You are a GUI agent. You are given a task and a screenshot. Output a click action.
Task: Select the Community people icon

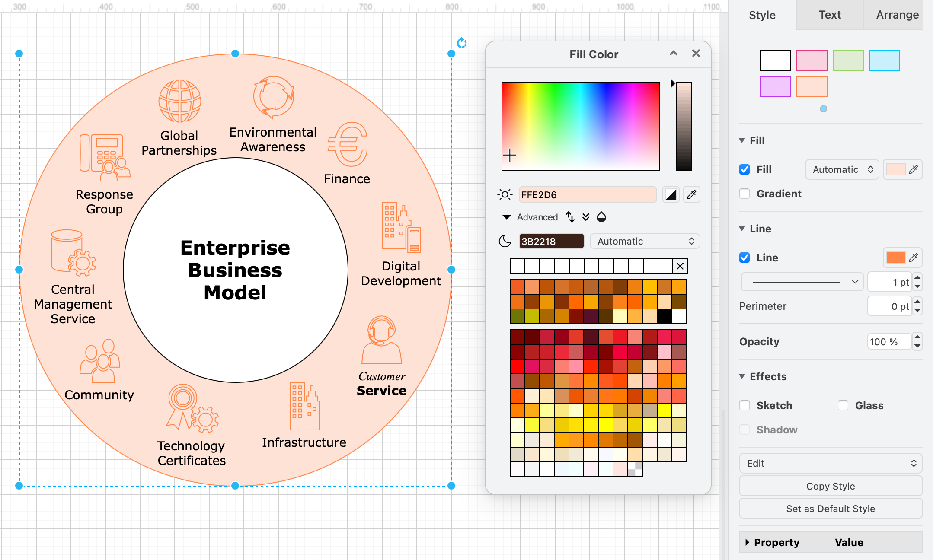coord(100,361)
